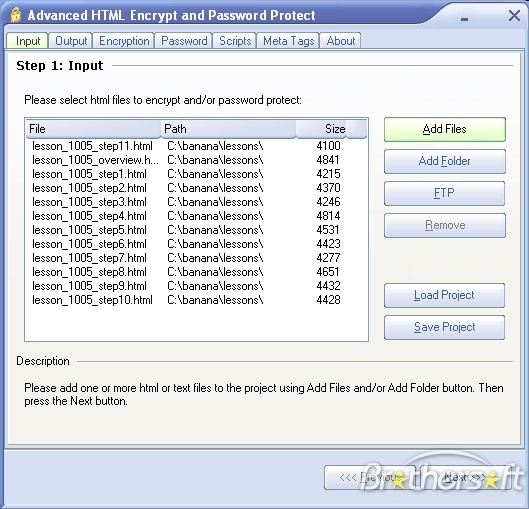529x509 pixels.
Task: Go to the Encryption tab
Action: [x=124, y=41]
